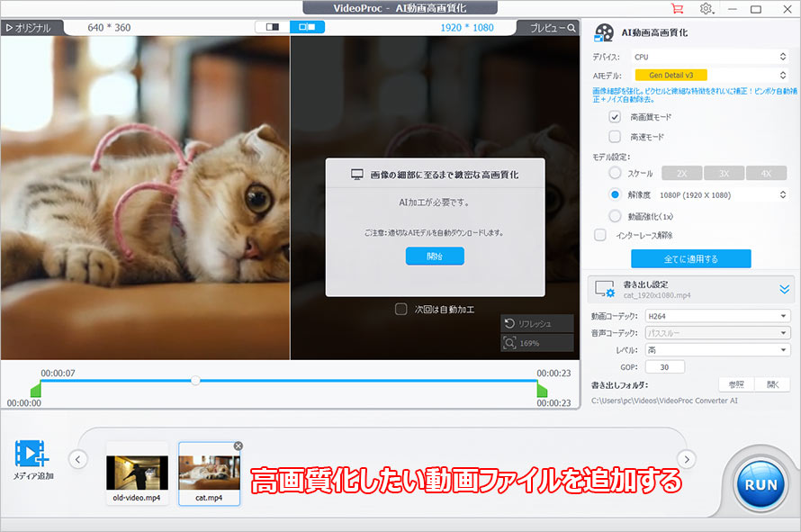The image size is (801, 532).
Task: Click the 3X scale button
Action: [x=724, y=173]
